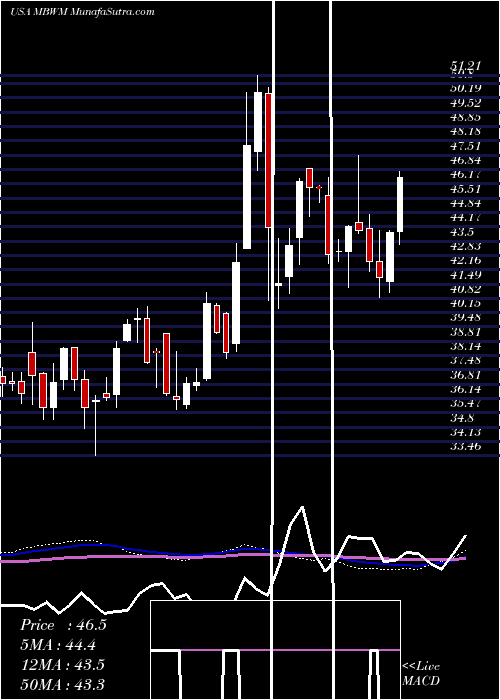Click the 42.16 price axis label
The image size is (500, 700).
465,260
